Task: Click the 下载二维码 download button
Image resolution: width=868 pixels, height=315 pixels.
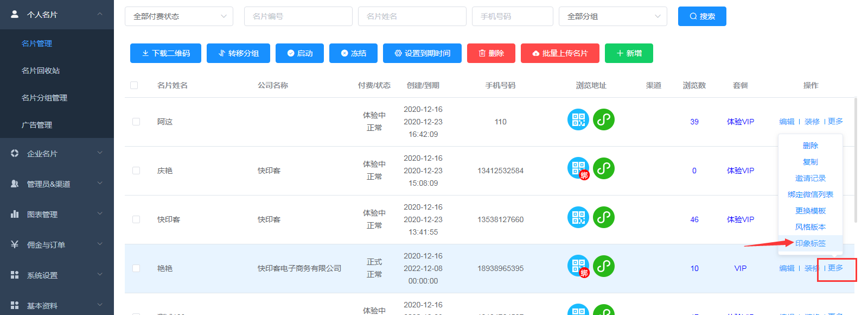Action: (x=165, y=53)
